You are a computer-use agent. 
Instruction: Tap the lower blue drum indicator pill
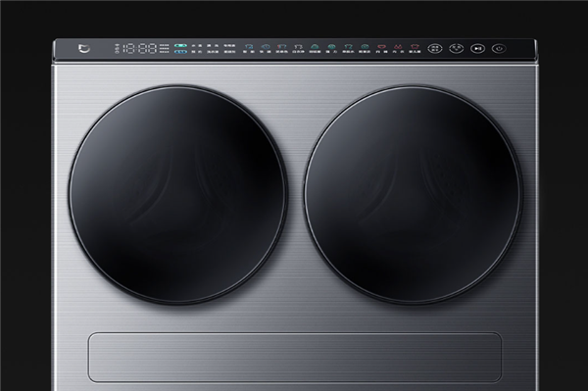[180, 52]
